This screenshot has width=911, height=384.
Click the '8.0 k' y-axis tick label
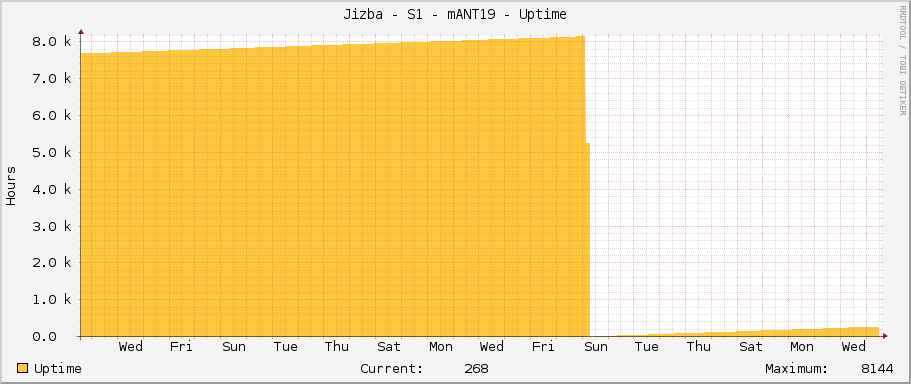(x=52, y=42)
